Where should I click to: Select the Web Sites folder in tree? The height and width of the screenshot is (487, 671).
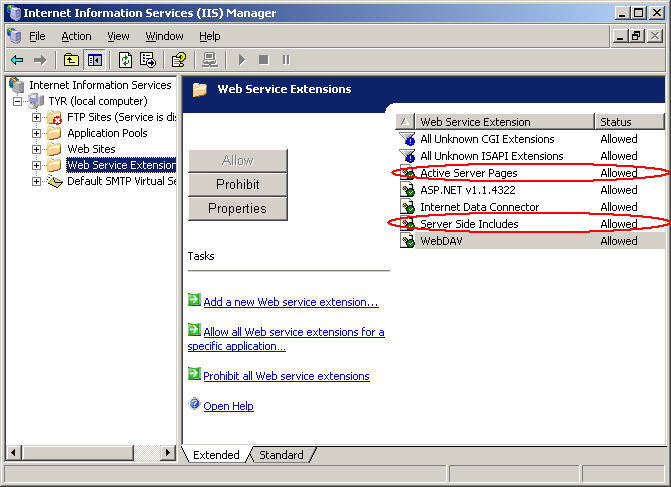[91, 149]
